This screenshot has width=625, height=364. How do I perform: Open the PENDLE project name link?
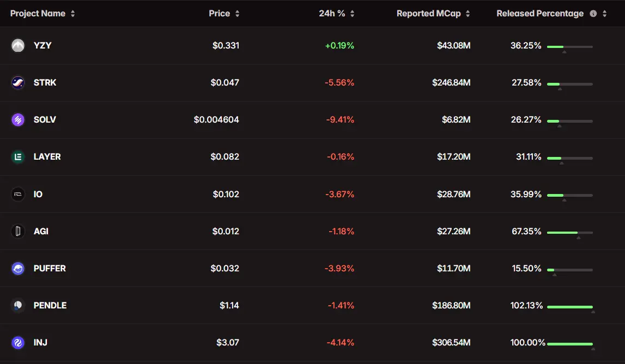coord(50,306)
